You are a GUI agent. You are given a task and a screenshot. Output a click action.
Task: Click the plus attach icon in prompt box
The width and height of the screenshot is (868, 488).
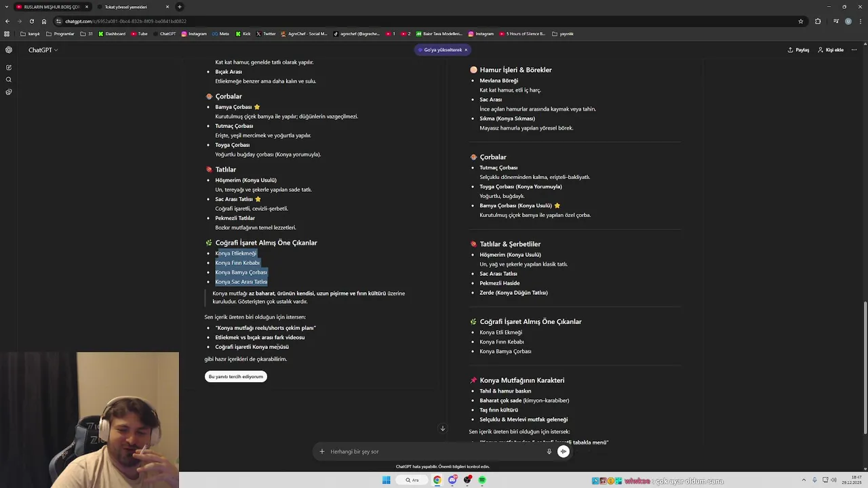pos(322,451)
